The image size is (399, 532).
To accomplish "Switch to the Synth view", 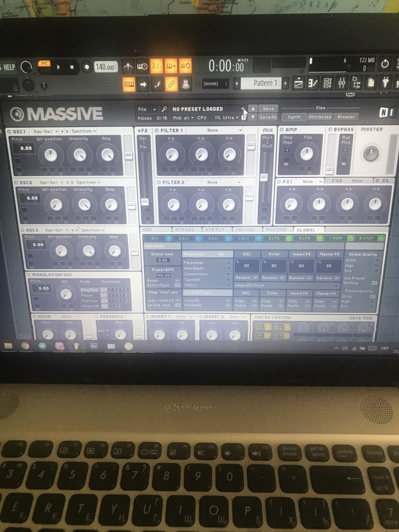I will point(294,117).
